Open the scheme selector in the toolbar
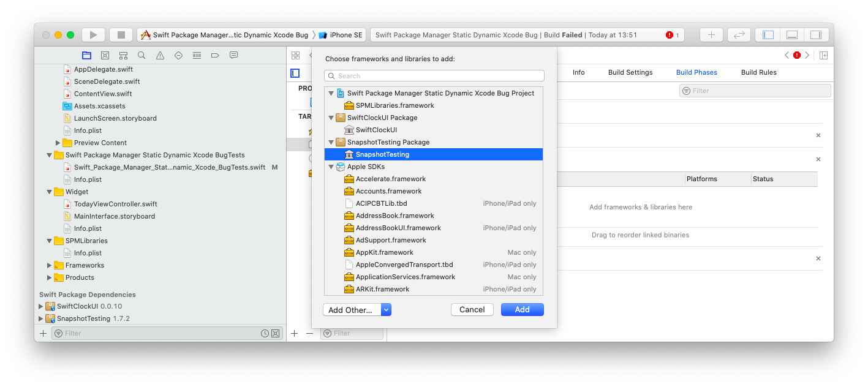The width and height of the screenshot is (868, 387). (x=225, y=35)
